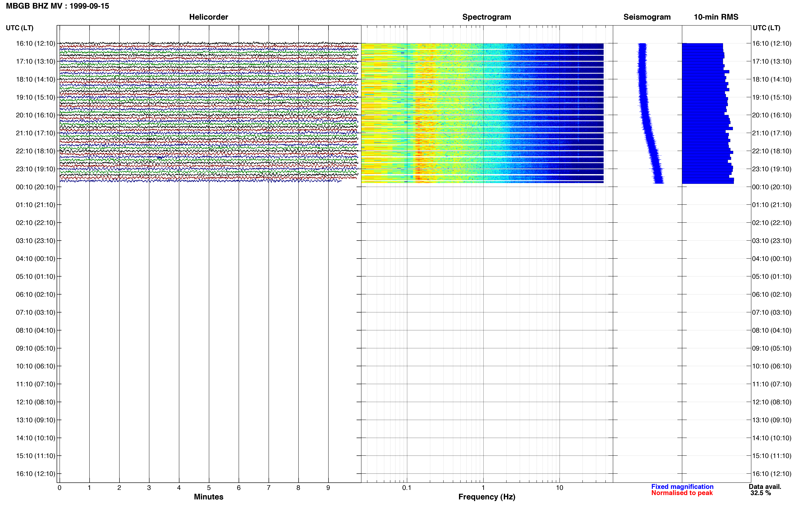Click the '32.5 %' data availability value

(761, 493)
